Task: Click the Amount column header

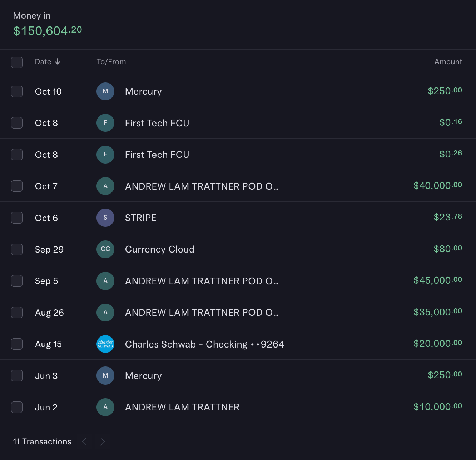Action: (x=448, y=62)
